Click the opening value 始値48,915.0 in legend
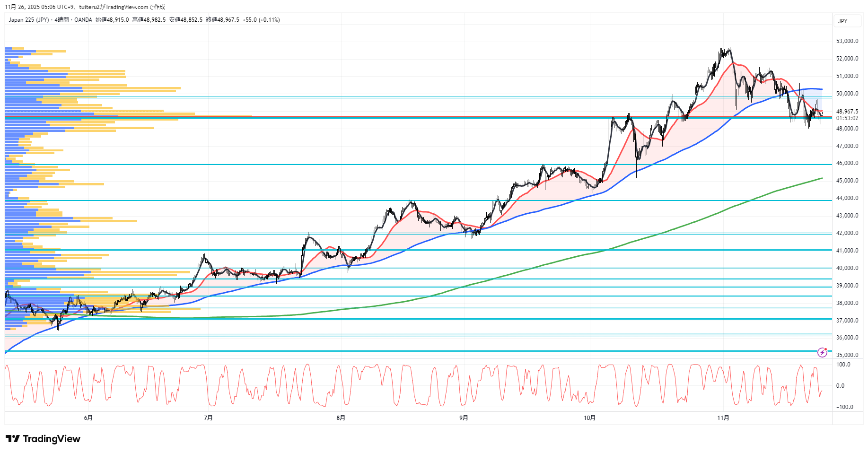 click(112, 20)
